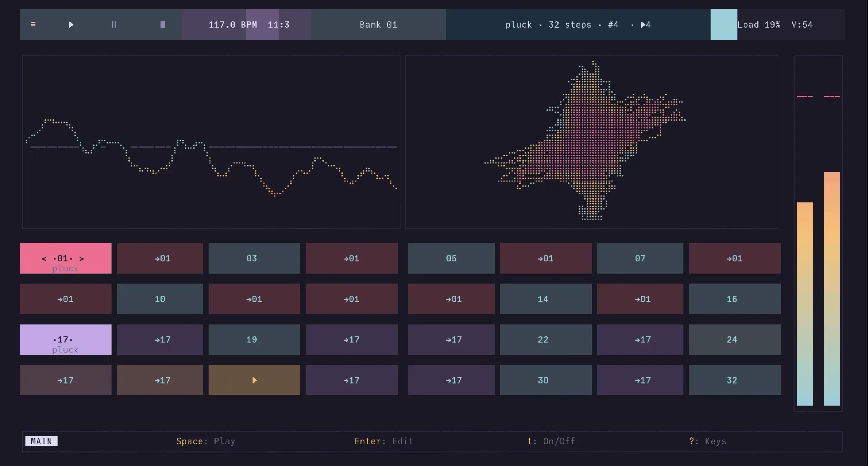Toggle the →17 step directly below ·17·
The width and height of the screenshot is (868, 466).
(x=66, y=380)
